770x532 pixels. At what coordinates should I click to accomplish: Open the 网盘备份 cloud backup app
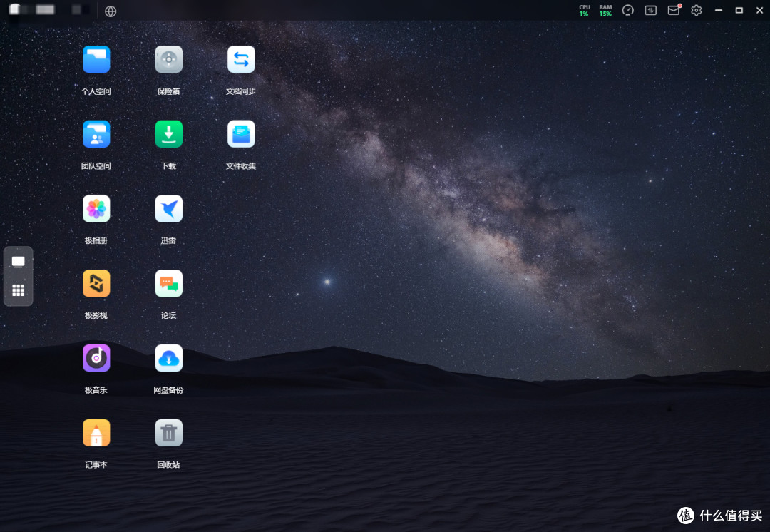(168, 358)
